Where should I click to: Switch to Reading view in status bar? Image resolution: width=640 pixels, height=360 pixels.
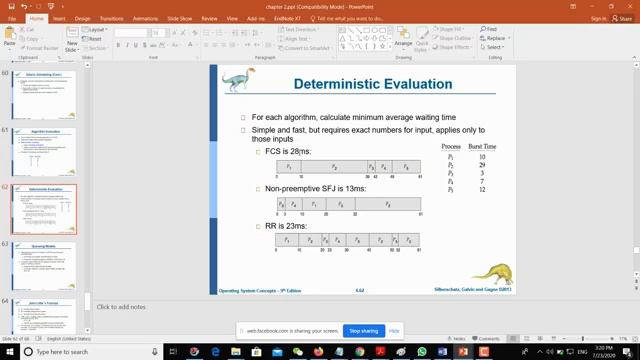[x=540, y=338]
